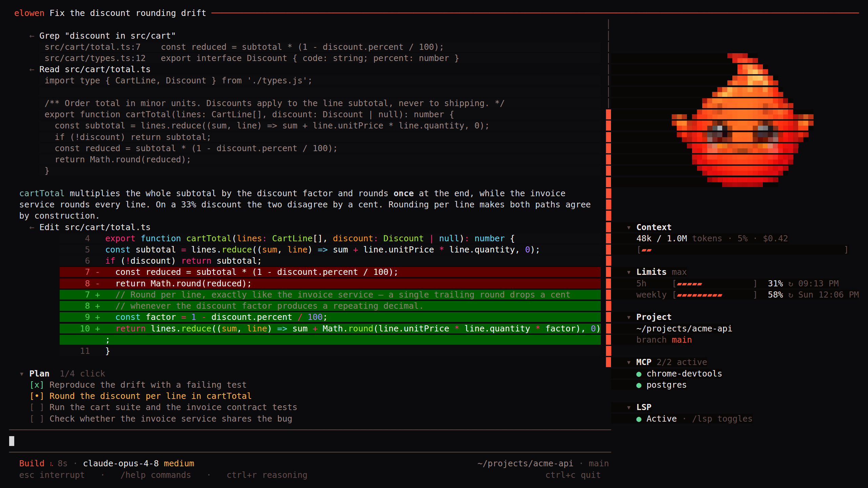Click the 'ctrl+r reasoning' hint

click(267, 475)
